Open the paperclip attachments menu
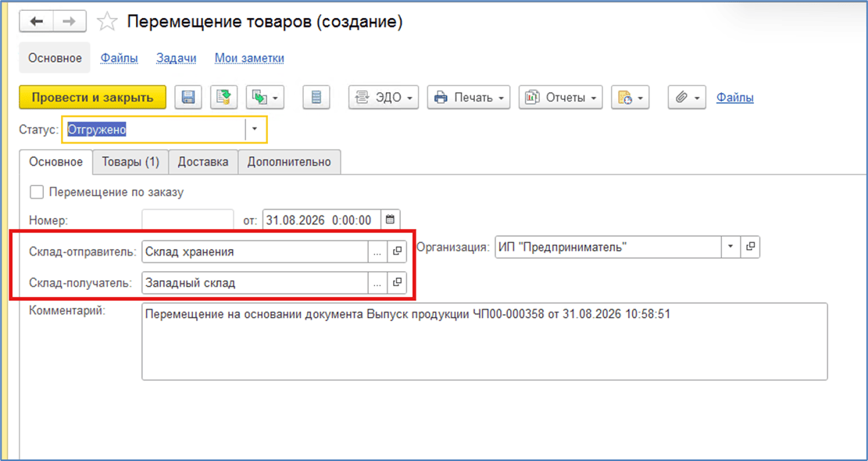The width and height of the screenshot is (868, 461). point(687,98)
